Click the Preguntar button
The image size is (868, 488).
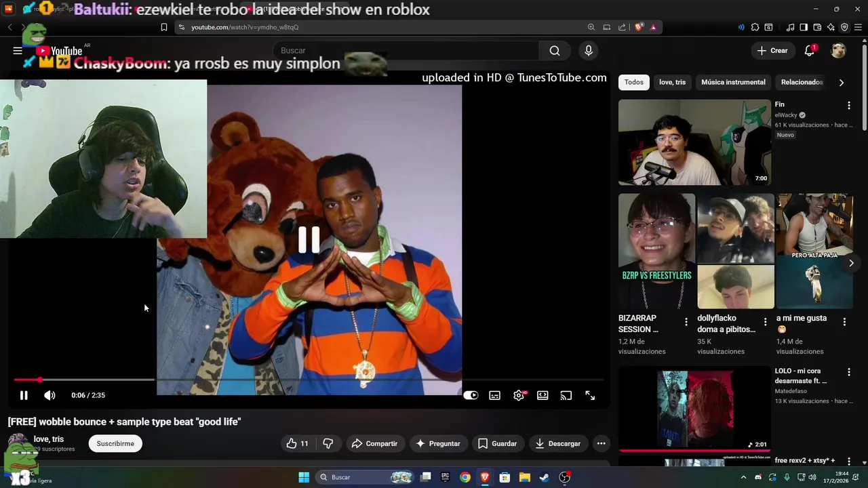(x=438, y=443)
